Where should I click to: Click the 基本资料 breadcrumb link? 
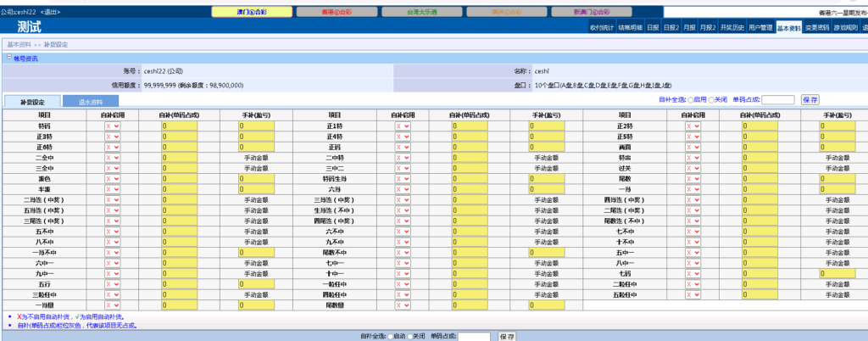coord(19,44)
